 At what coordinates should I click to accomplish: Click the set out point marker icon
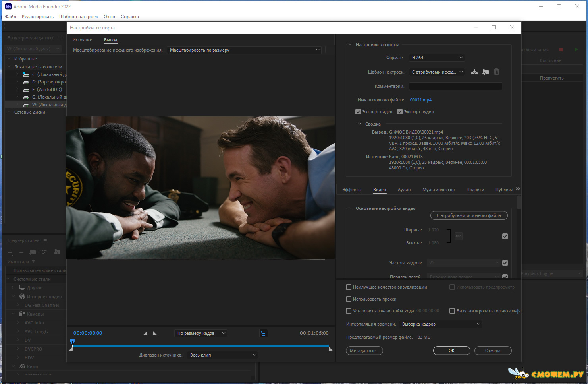click(155, 333)
